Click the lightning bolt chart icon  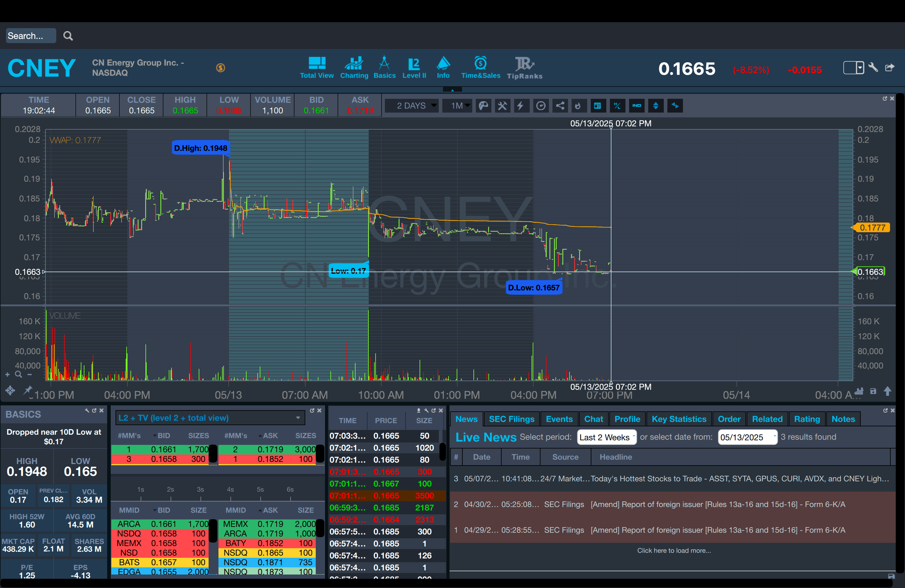tap(520, 106)
